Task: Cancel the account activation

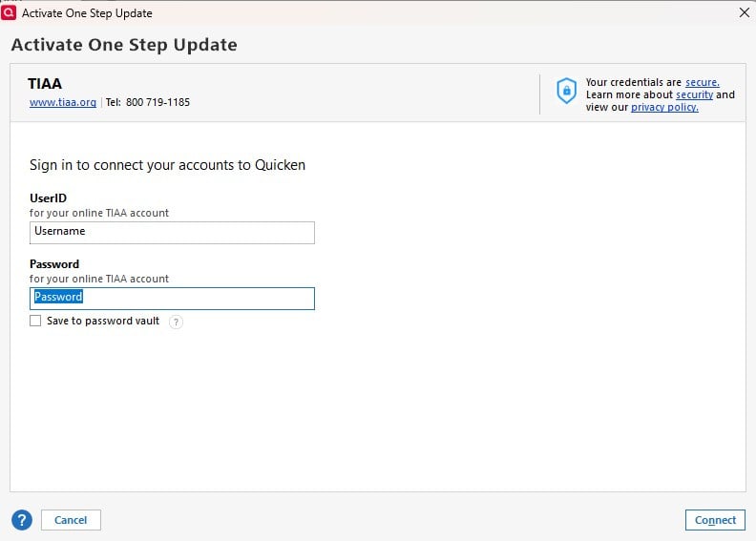Action: click(x=71, y=520)
